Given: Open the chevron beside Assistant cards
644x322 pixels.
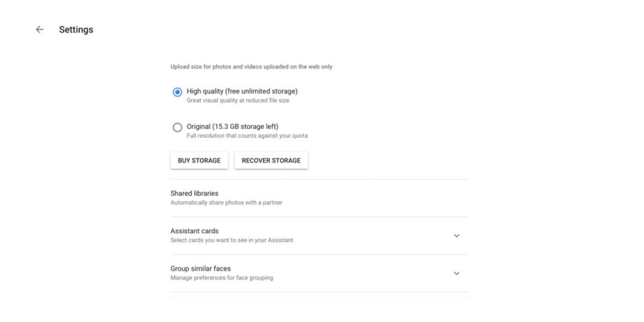Looking at the screenshot, I should (457, 236).
